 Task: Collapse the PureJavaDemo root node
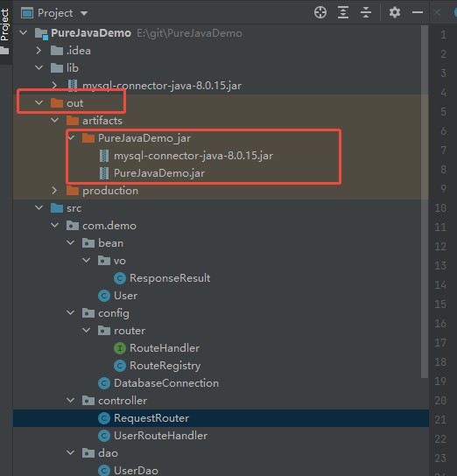[24, 32]
